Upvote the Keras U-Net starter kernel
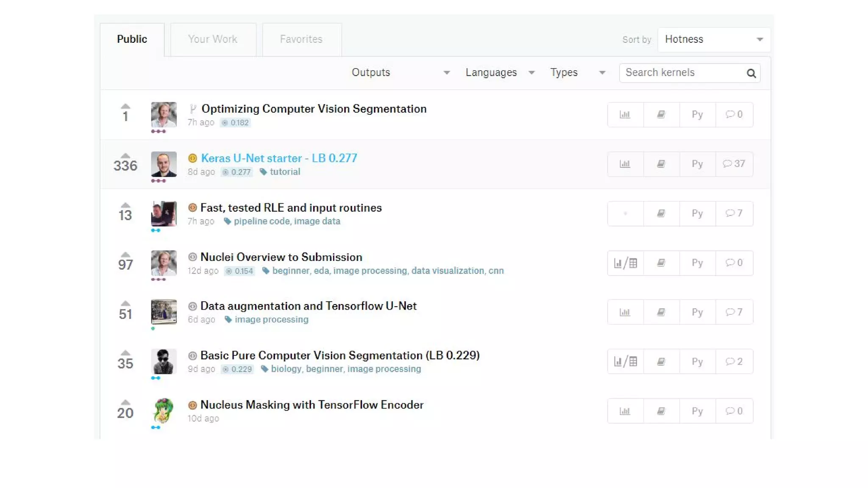 125,155
